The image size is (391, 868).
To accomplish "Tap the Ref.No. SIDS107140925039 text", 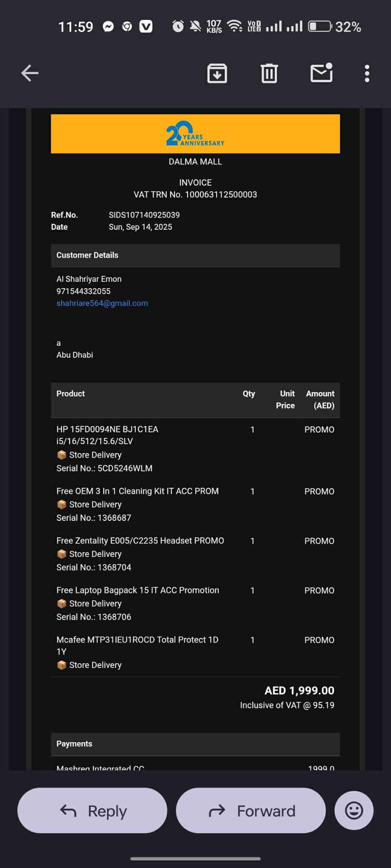I will coord(144,215).
